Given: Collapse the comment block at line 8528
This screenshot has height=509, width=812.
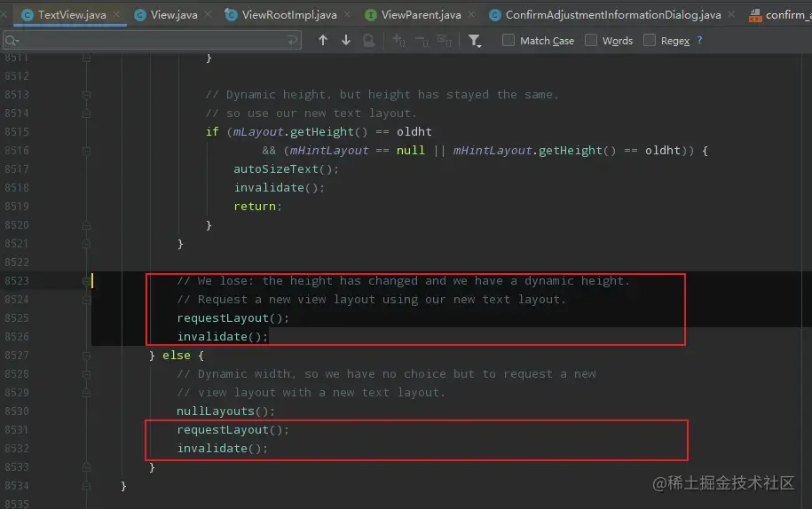Looking at the screenshot, I should (x=86, y=374).
